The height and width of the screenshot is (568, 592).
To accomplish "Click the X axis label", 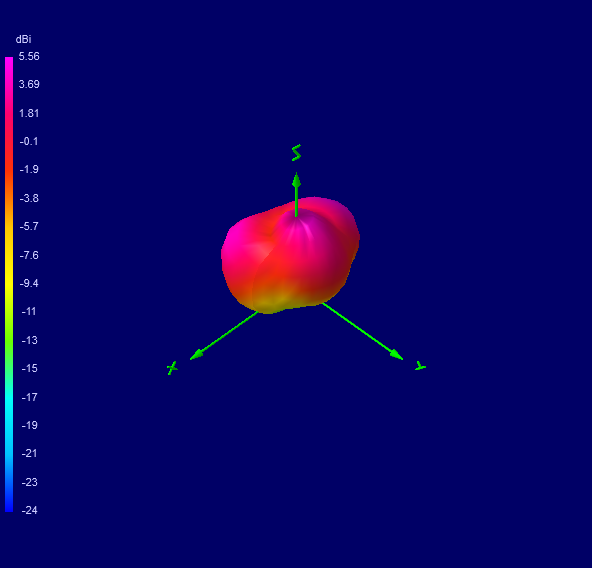I will pos(172,368).
